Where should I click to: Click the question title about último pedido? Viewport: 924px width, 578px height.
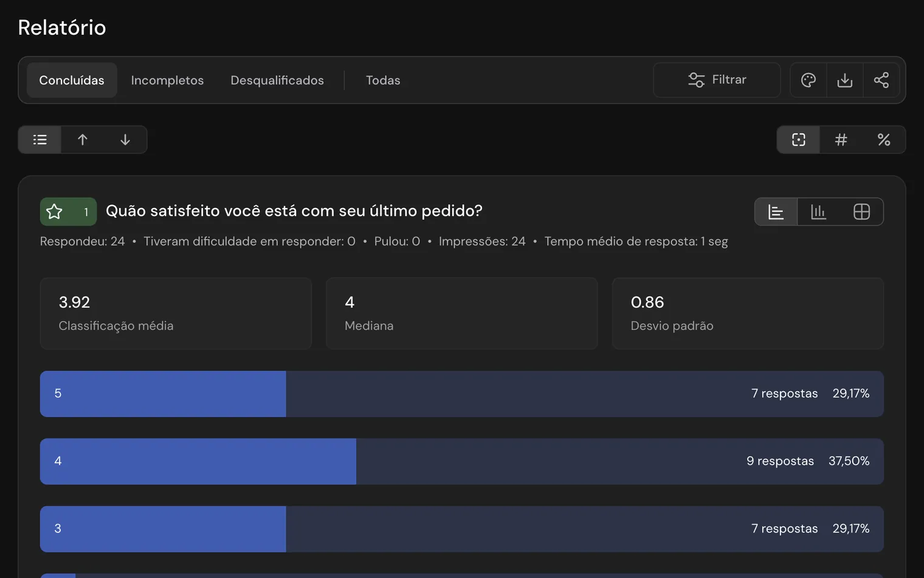coord(294,211)
